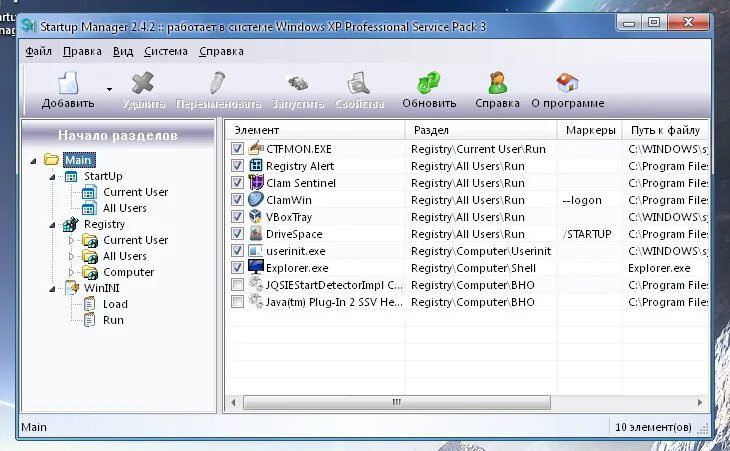The width and height of the screenshot is (730, 451).
Task: Click the userinit.exe entry icon
Action: coord(256,251)
